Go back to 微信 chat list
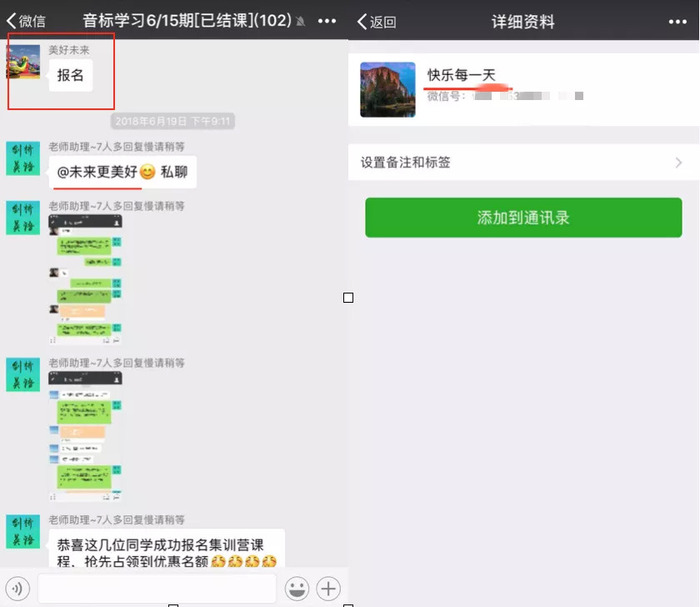The image size is (700, 607). pyautogui.click(x=26, y=20)
